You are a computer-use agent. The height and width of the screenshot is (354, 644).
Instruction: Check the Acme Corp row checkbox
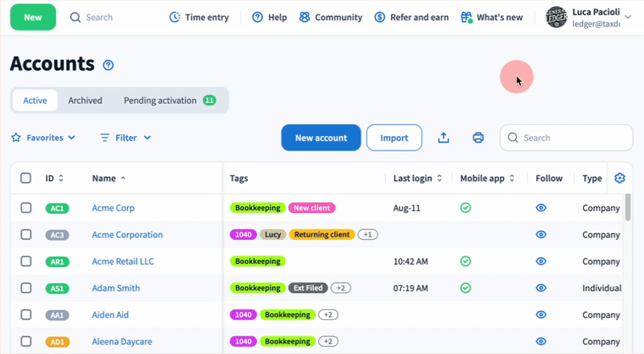(26, 208)
